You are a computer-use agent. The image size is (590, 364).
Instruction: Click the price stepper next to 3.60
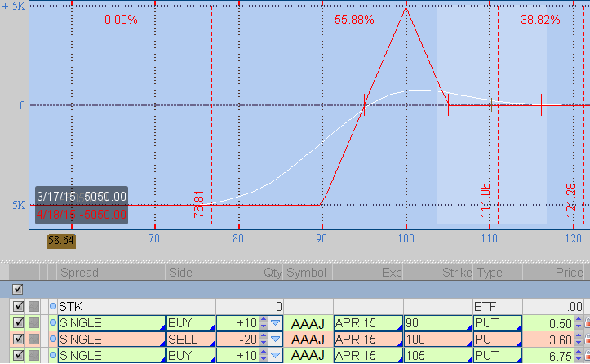[x=579, y=340]
